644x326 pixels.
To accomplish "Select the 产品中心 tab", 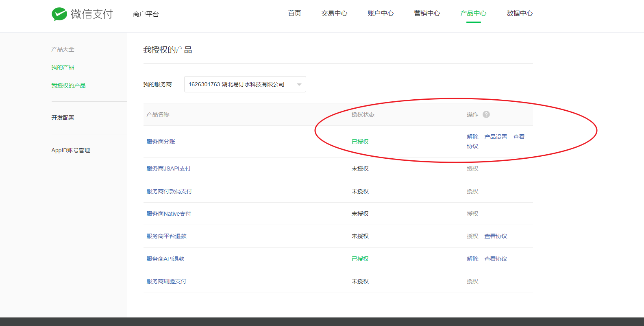I will point(473,13).
